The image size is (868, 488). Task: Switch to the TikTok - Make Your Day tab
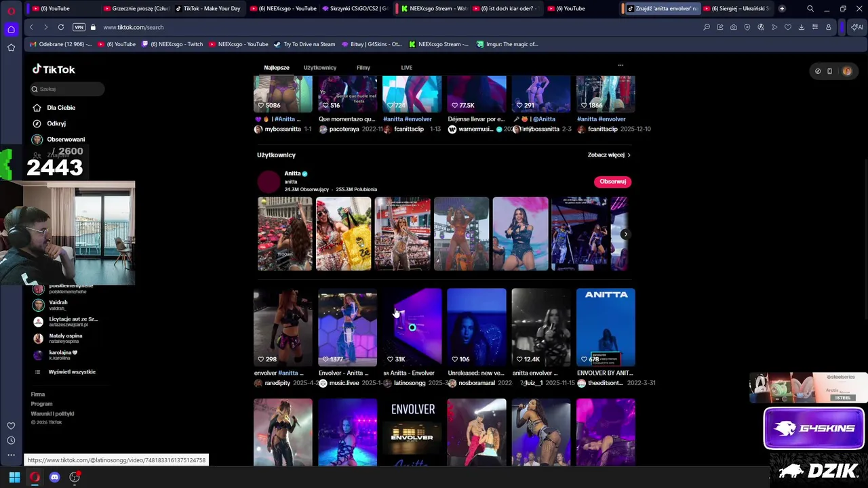pos(208,9)
